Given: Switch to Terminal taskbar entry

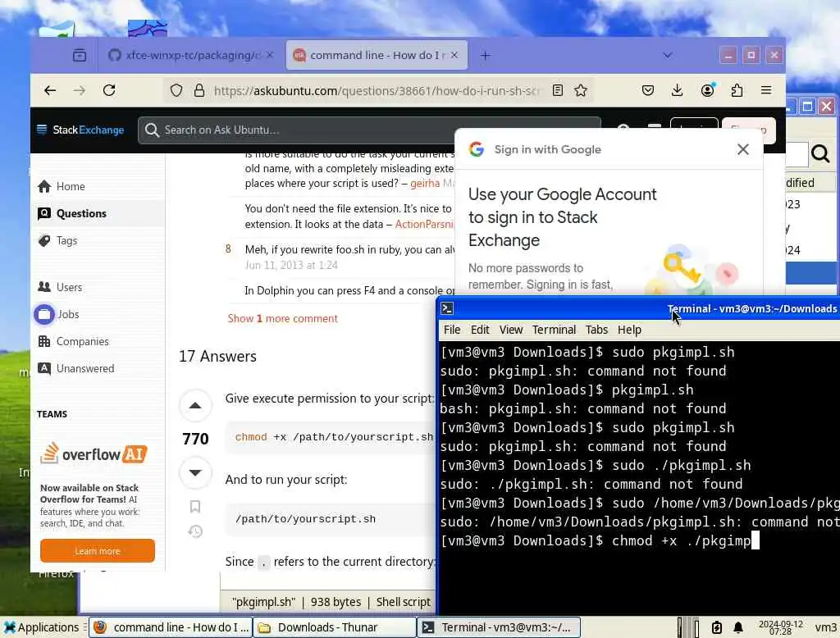Looking at the screenshot, I should click(x=498, y=627).
